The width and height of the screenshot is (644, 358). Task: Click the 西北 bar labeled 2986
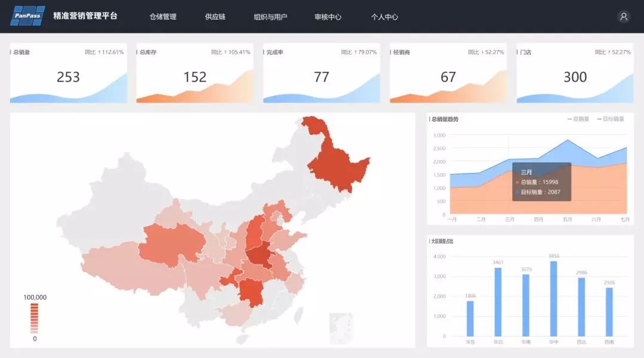click(581, 307)
